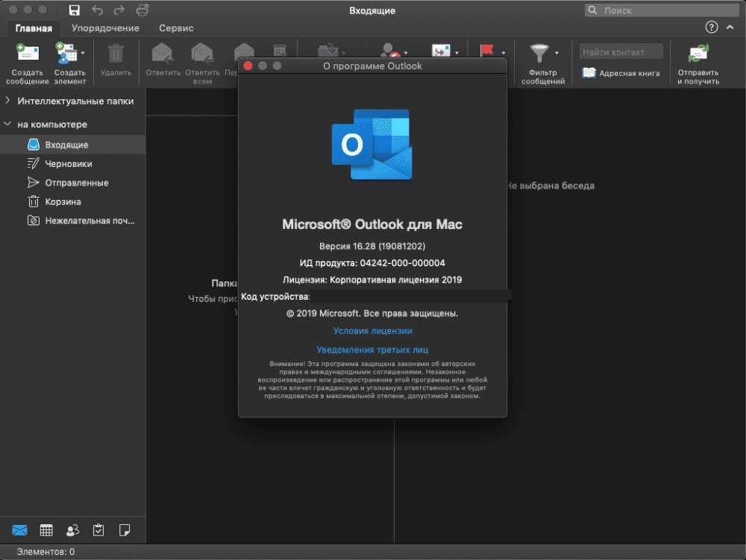The width and height of the screenshot is (746, 560).
Task: Click the Поиск search field
Action: (662, 10)
